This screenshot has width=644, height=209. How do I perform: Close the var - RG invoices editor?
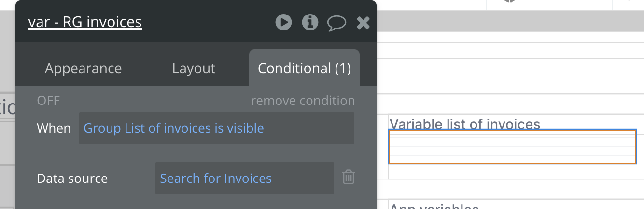[x=363, y=22]
